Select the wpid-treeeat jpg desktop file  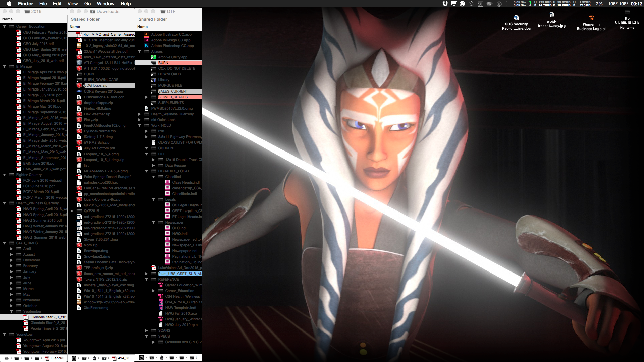tap(552, 20)
